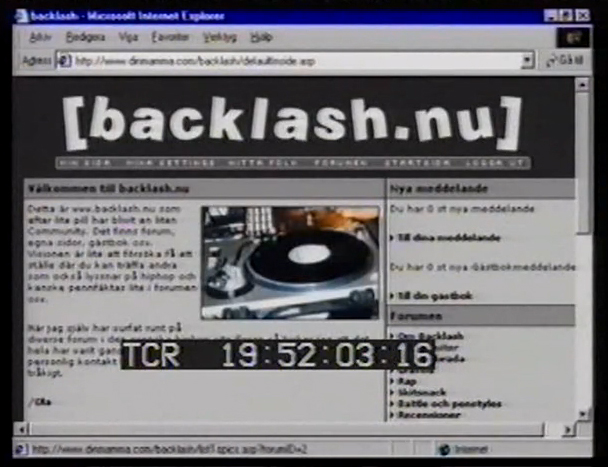Viewport: 608px width, 467px height.
Task: Click the horizontal scrollbar thumb
Action: tap(288, 429)
